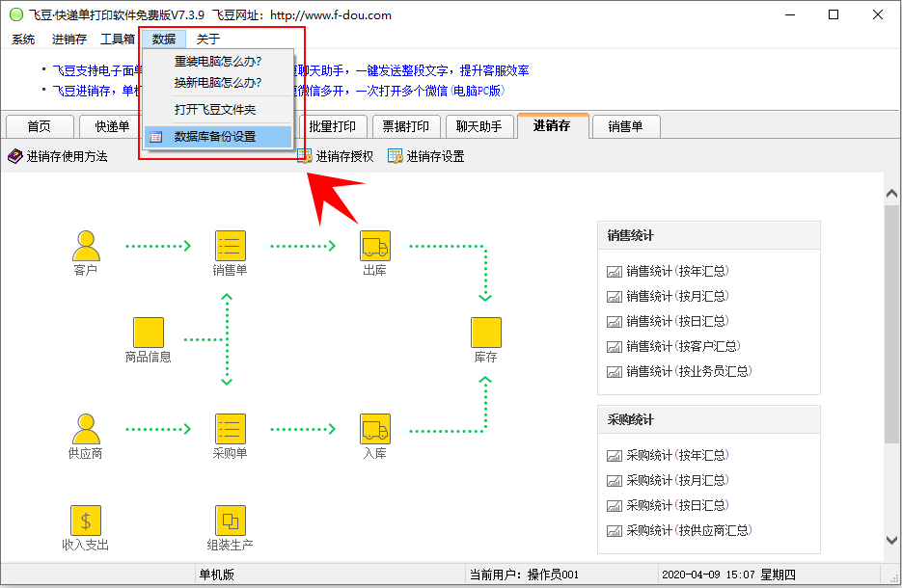Image resolution: width=902 pixels, height=588 pixels.
Task: Click chart icon beside 销售统计(按日汇总)
Action: pos(615,322)
